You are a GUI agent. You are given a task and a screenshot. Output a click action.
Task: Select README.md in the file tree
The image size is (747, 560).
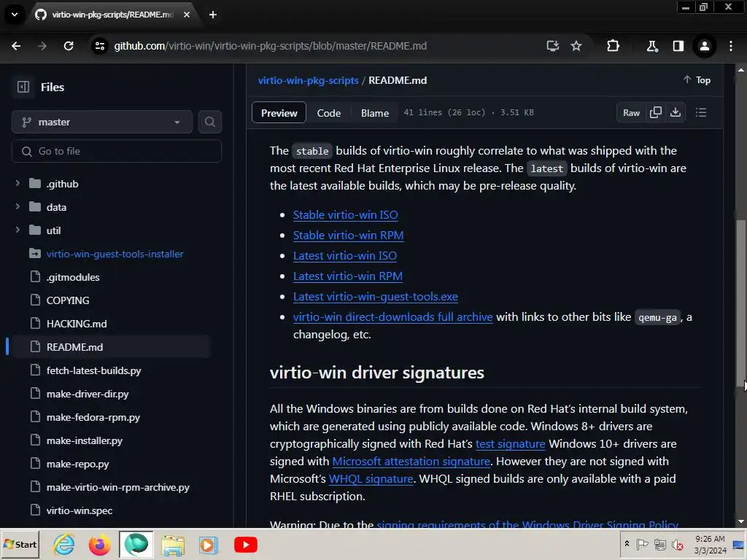[x=75, y=347]
